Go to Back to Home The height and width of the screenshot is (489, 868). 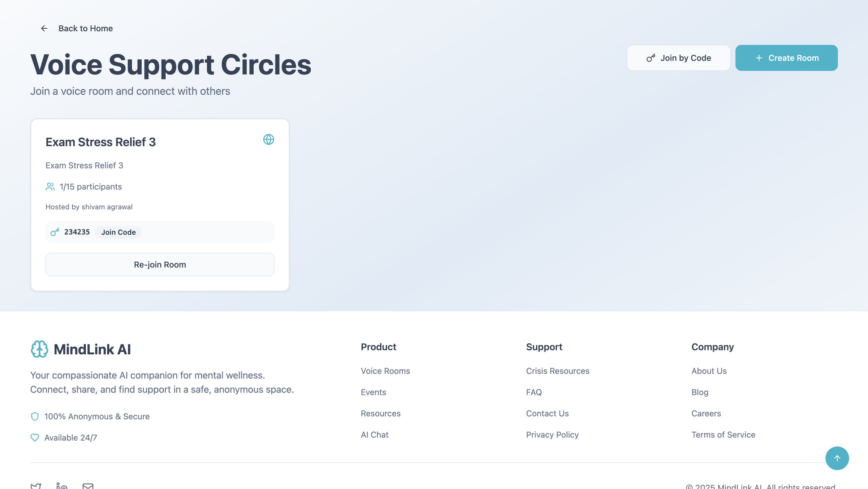coord(85,28)
